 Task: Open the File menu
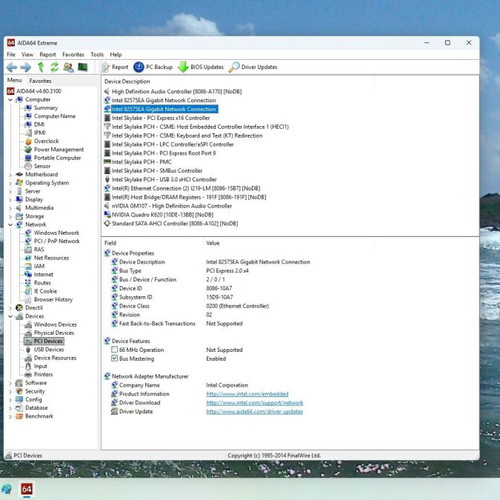11,54
